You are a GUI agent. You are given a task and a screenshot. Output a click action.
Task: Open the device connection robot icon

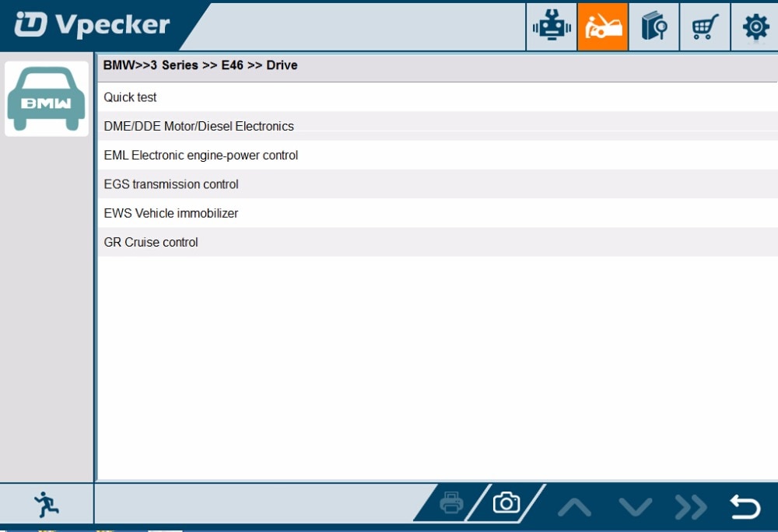552,27
